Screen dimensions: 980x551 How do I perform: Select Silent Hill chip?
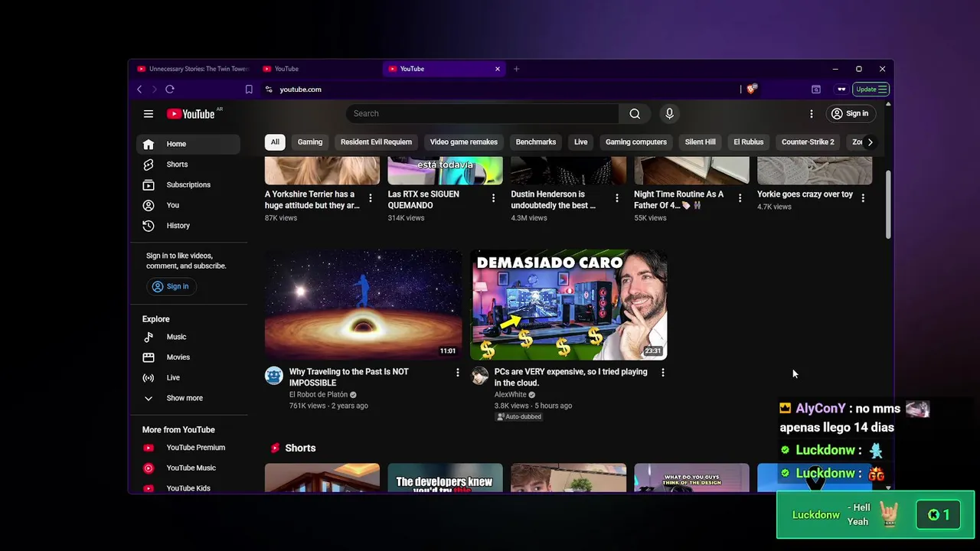[x=700, y=142]
